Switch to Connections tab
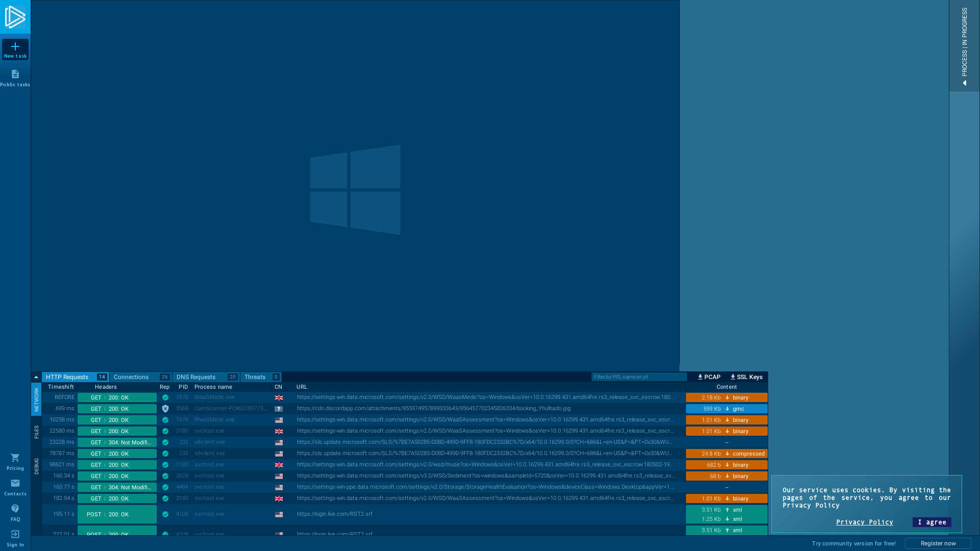Screen dimensions: 980x551 click(141, 377)
